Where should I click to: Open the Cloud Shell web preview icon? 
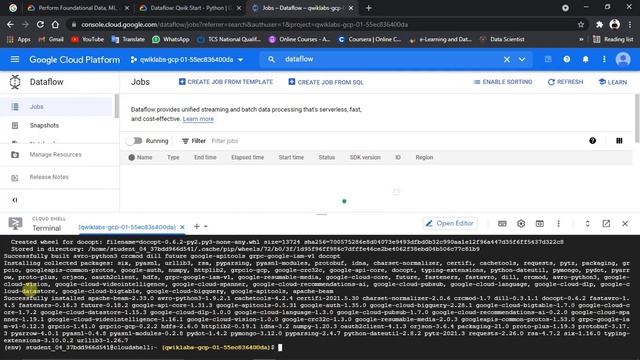tap(540, 224)
